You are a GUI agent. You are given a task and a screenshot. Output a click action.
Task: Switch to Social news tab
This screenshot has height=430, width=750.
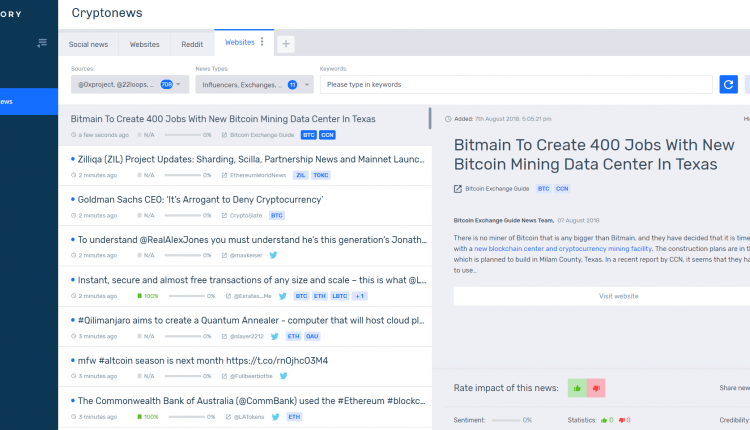(88, 44)
